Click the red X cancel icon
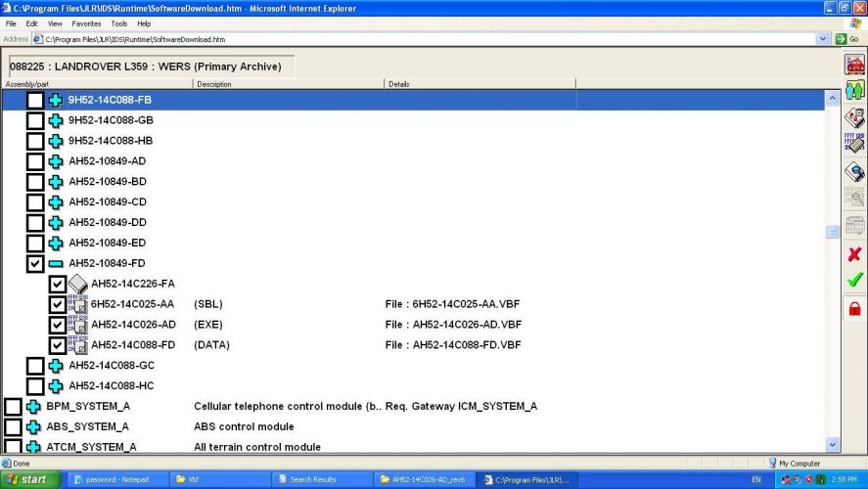The height and width of the screenshot is (489, 868). 854,254
